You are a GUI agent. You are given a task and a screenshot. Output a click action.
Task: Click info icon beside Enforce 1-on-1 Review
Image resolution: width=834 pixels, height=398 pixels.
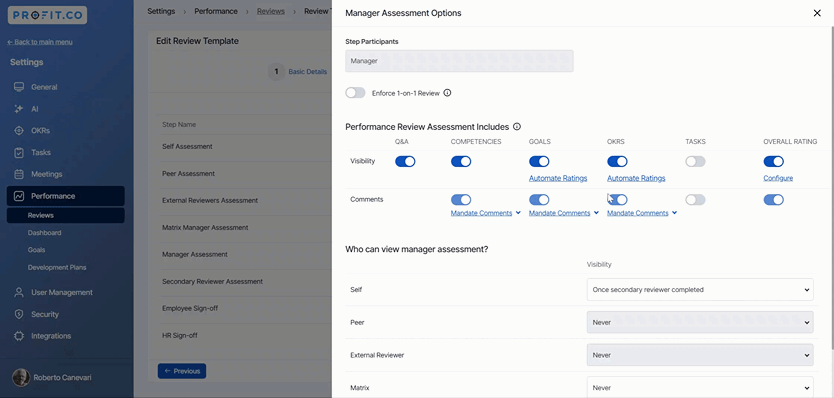(x=447, y=93)
